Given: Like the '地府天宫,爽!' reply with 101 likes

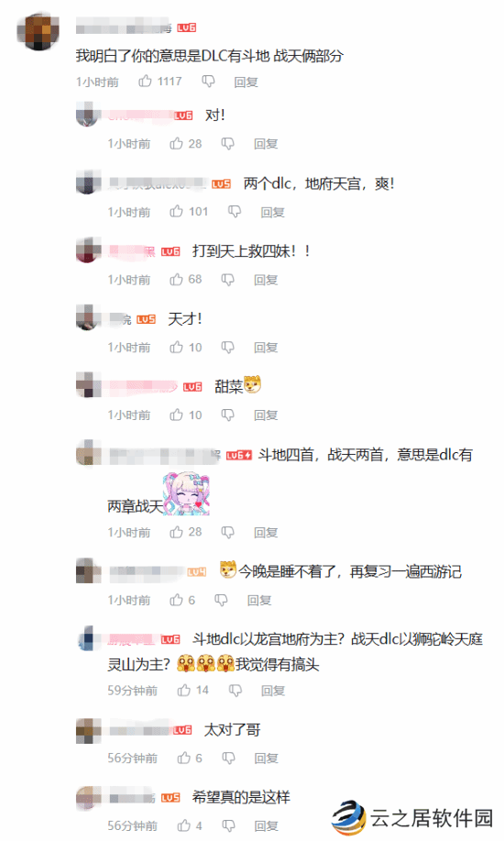Looking at the screenshot, I should (x=176, y=211).
